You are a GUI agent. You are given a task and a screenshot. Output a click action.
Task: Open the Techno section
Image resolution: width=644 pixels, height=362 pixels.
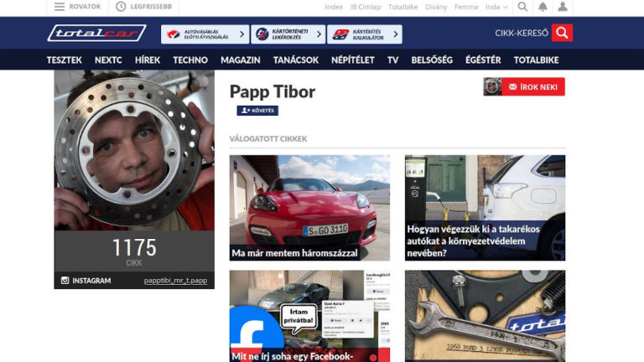(x=190, y=60)
